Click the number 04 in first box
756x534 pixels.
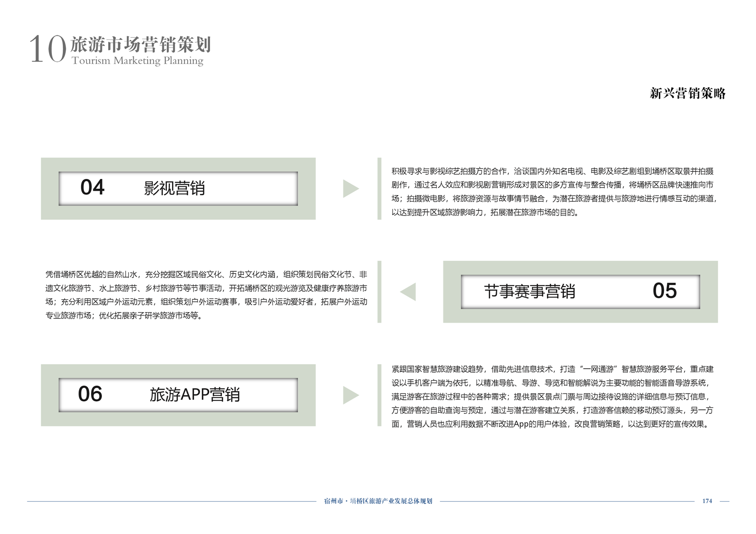[x=92, y=188]
